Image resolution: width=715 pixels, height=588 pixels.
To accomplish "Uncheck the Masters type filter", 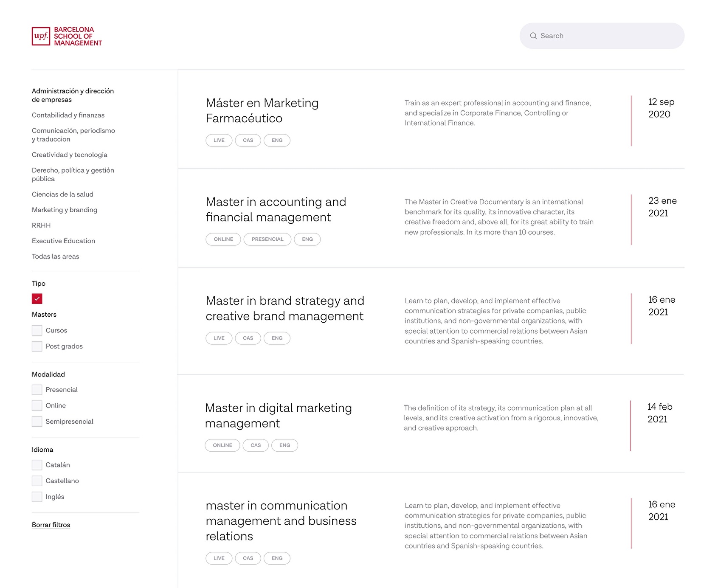I will 37,299.
